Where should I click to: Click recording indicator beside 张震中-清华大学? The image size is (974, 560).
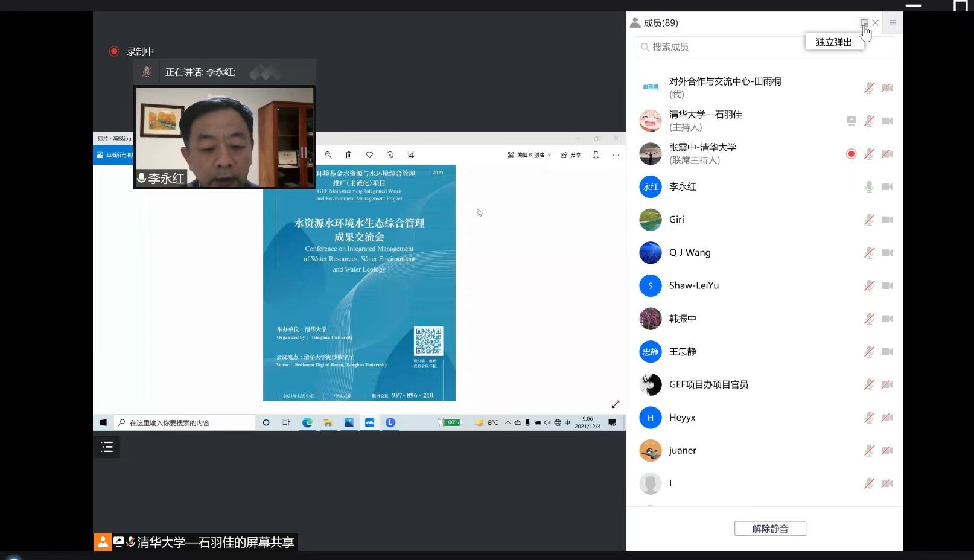coord(851,154)
